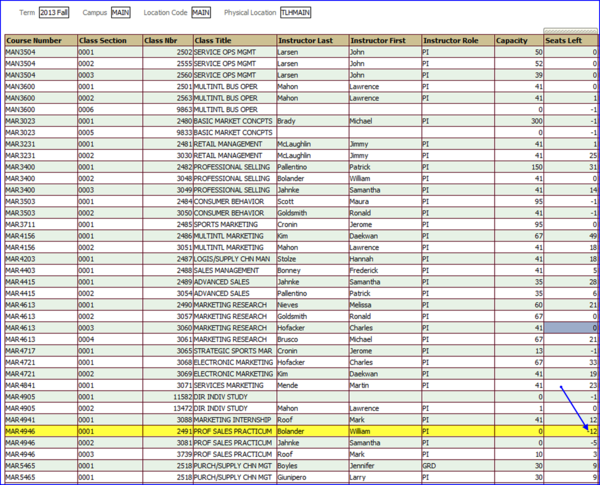Click class number 2555
Viewport: 600px width, 485px height.
184,64
